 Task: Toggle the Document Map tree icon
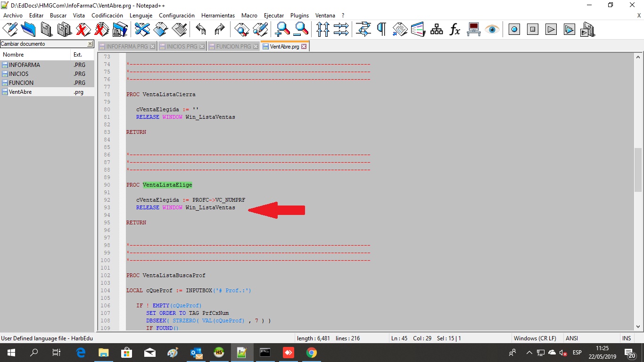click(x=437, y=30)
